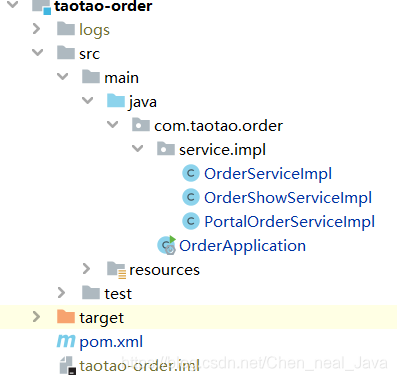Click the blue java source folder icon
Viewport: 397px width, 381px height.
pos(116,101)
